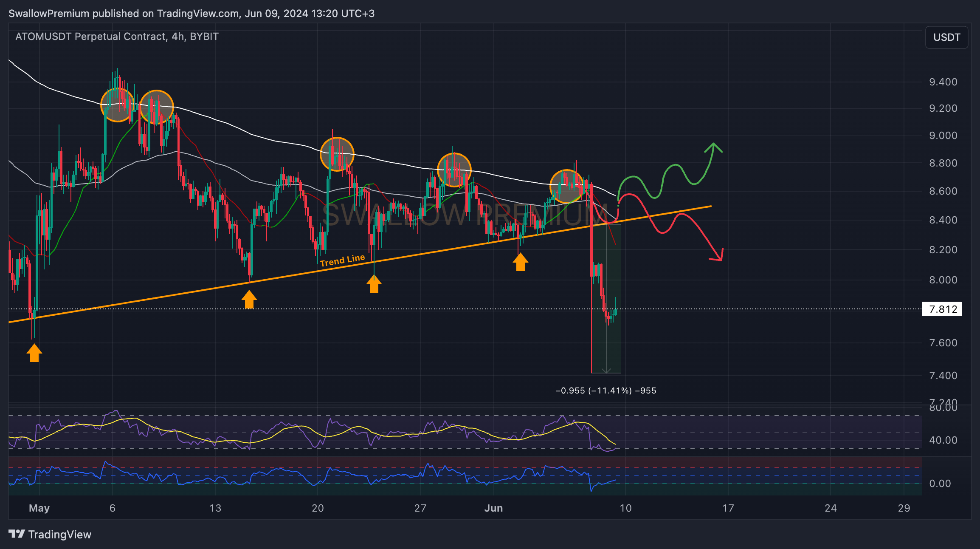
Task: Click the 7.600 price axis label
Action: click(x=943, y=343)
